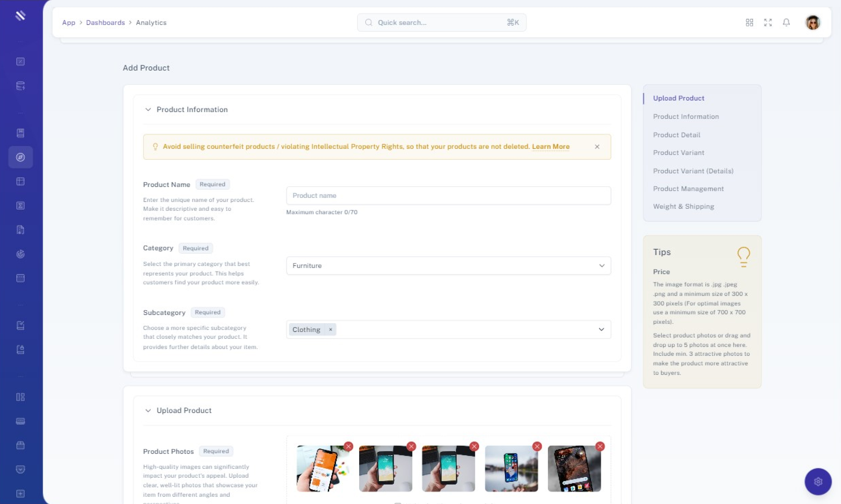Collapse the Upload Product section
This screenshot has width=841, height=504.
(x=148, y=410)
